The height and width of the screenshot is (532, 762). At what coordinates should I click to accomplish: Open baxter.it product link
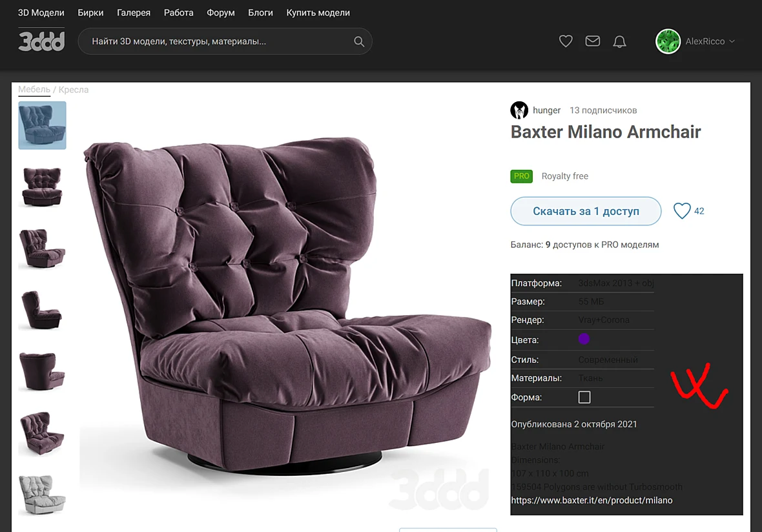point(592,500)
